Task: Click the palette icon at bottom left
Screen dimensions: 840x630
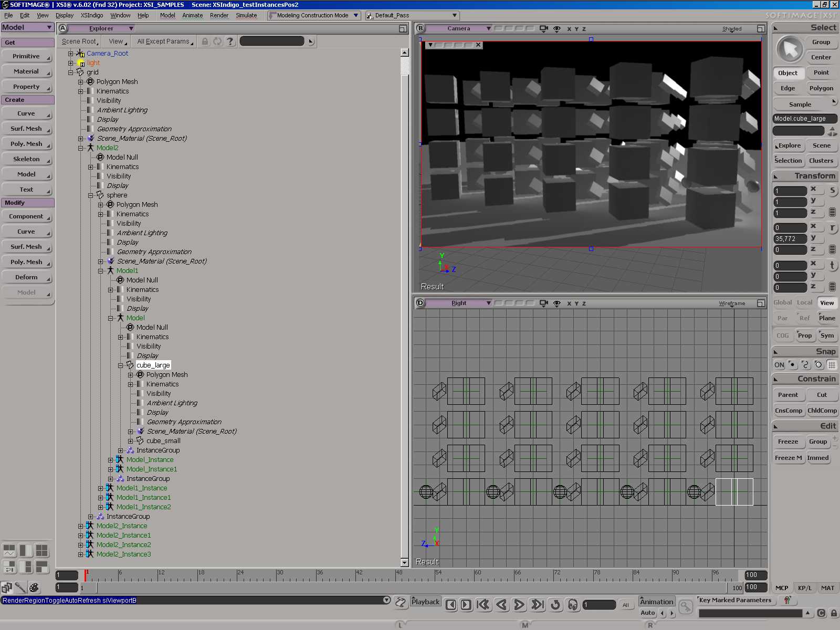Action: click(34, 587)
